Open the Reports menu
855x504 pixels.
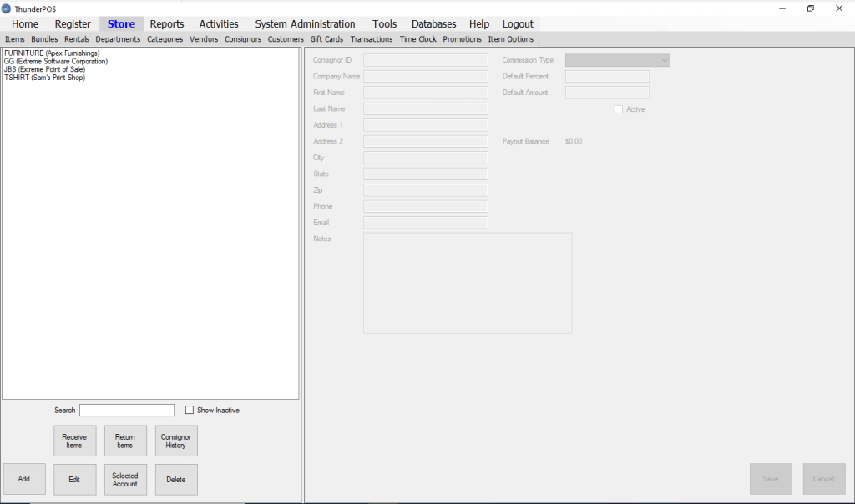click(x=166, y=23)
